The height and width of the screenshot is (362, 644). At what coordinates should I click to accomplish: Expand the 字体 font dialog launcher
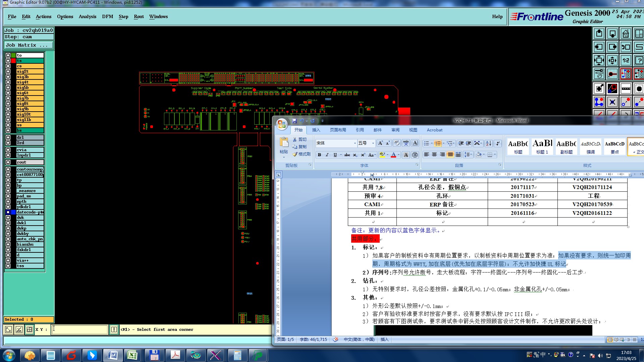417,165
